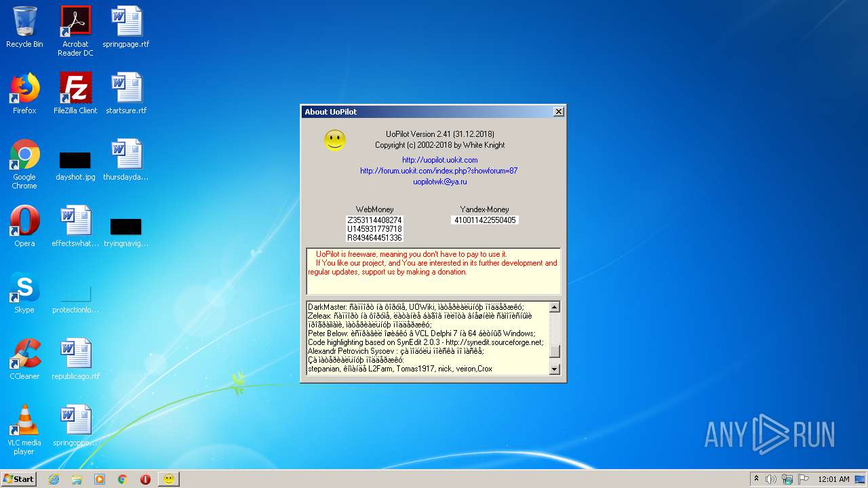868x488 pixels.
Task: Select the dayshot.jpg file icon
Action: (x=75, y=166)
